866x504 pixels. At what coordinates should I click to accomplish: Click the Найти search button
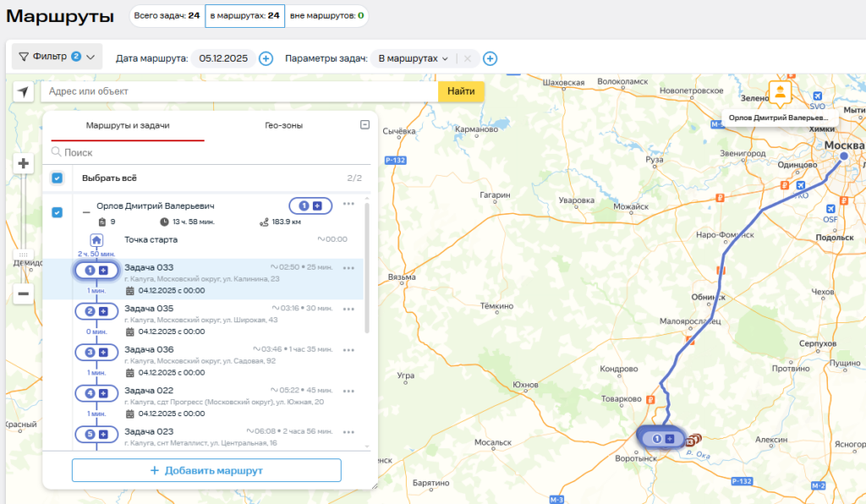pos(461,91)
